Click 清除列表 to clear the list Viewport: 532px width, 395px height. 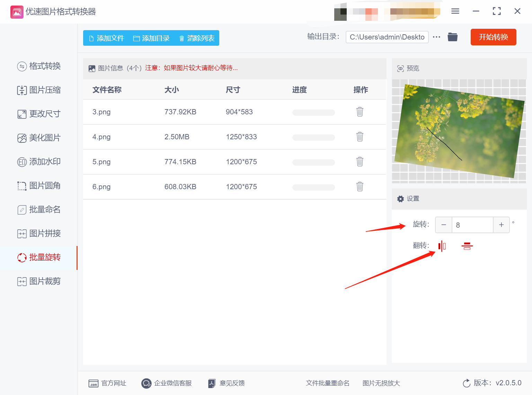(x=197, y=38)
